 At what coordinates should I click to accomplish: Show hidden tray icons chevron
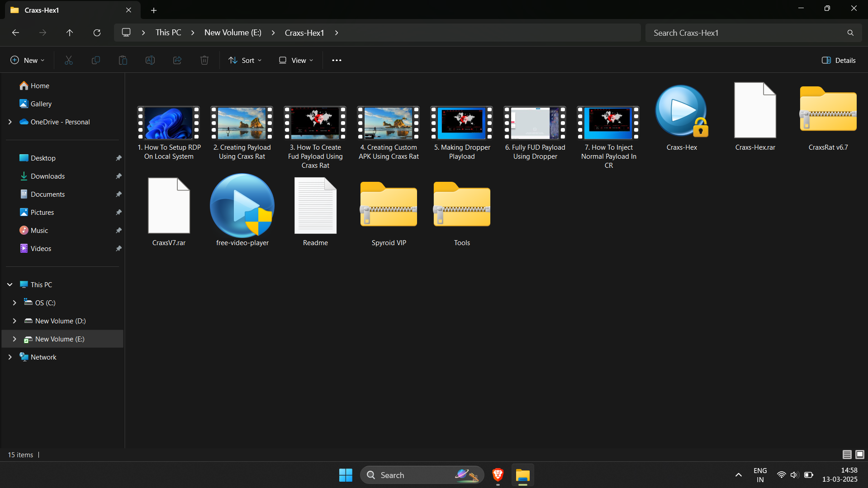(738, 475)
